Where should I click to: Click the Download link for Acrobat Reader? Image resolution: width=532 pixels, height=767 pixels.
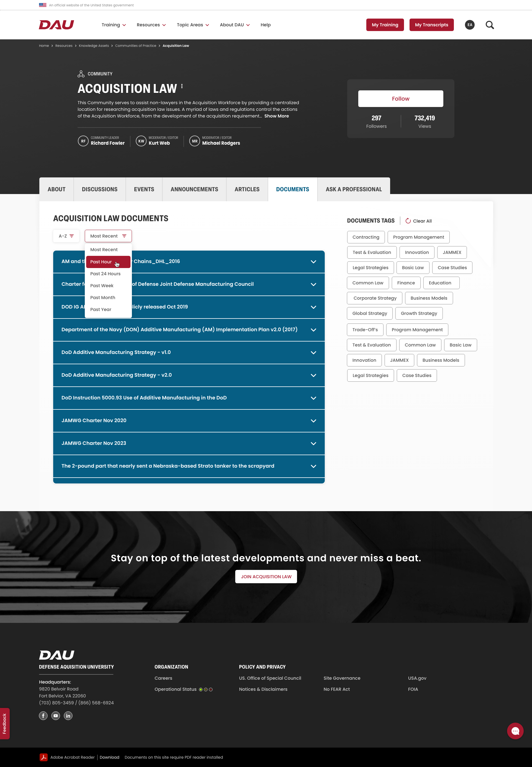click(x=109, y=757)
